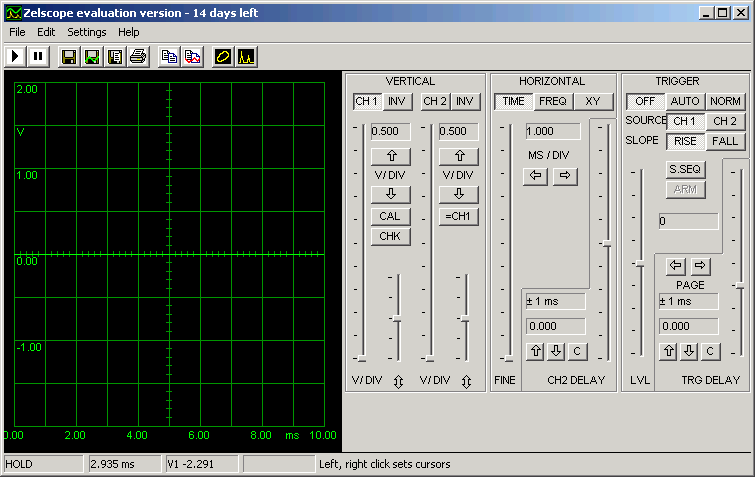755x477 pixels.
Task: Click the CH2 DELAY down arrow
Action: (x=556, y=351)
